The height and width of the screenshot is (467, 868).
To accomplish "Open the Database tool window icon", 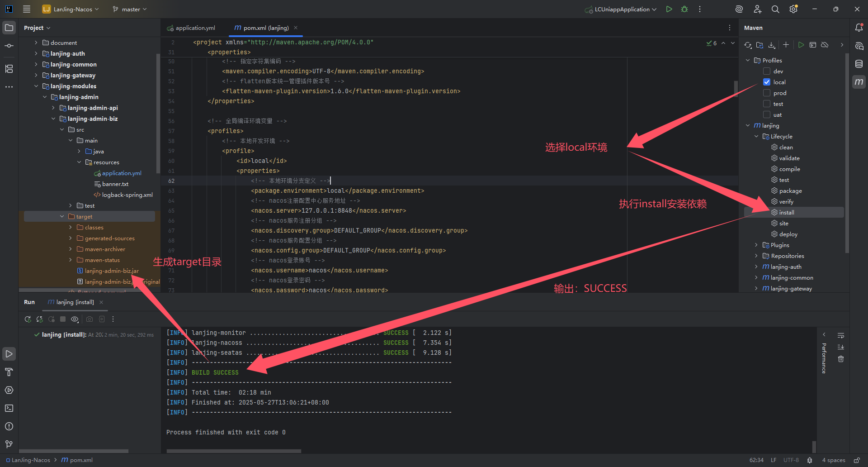I will (859, 64).
